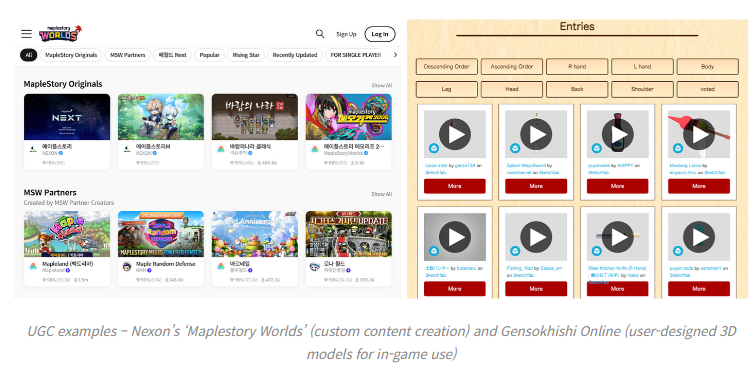Click the Sign Up link
Viewport: 753px width, 371px height.
tap(346, 34)
